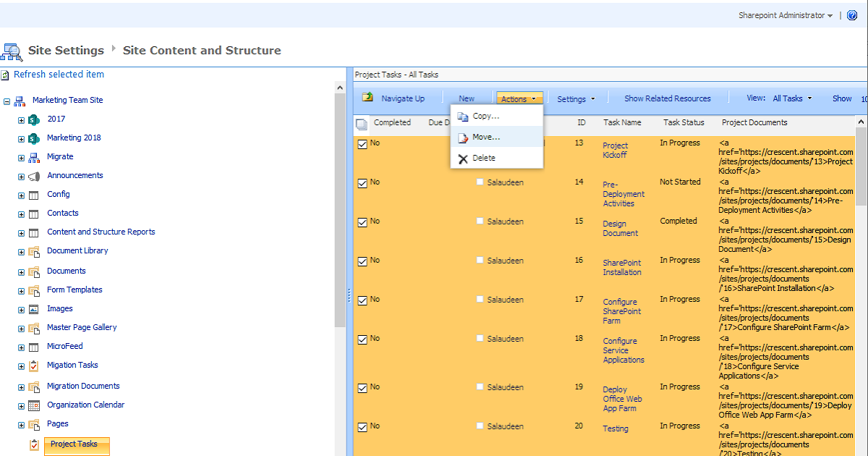868x456 pixels.
Task: Click the Organization Calendar icon
Action: (33, 405)
